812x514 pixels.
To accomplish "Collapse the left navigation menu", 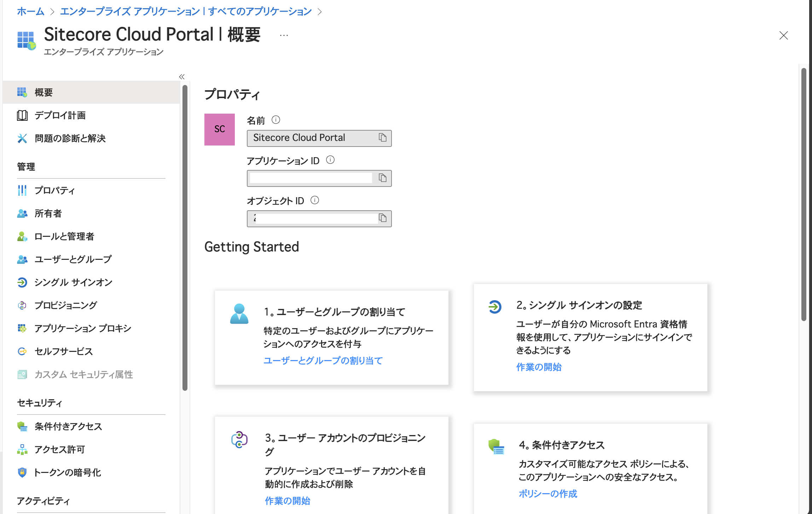I will coord(182,76).
